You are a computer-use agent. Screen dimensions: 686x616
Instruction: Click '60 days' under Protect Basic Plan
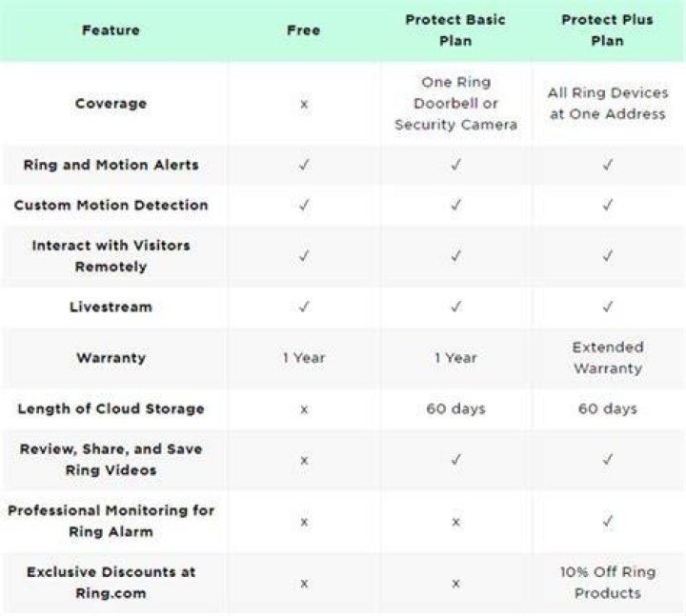455,408
